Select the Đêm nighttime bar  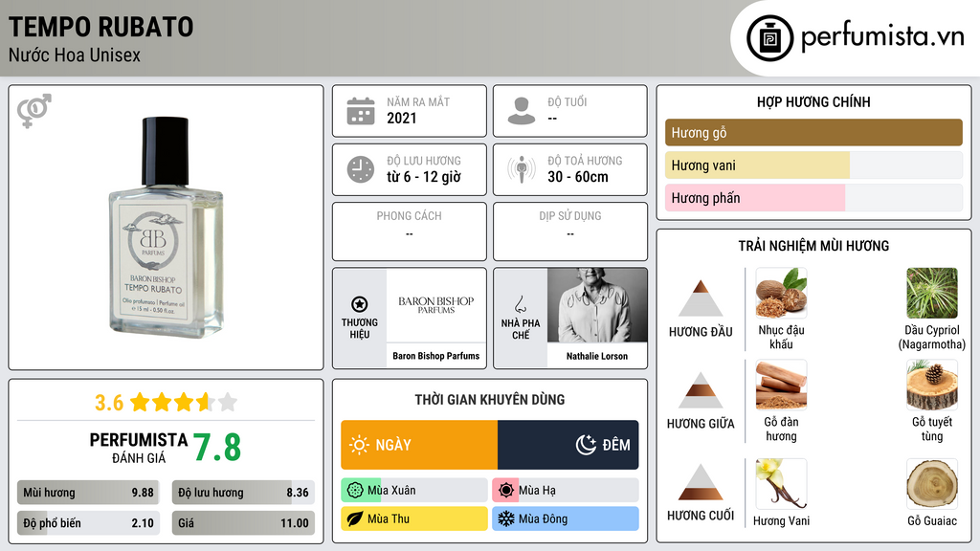pos(568,445)
